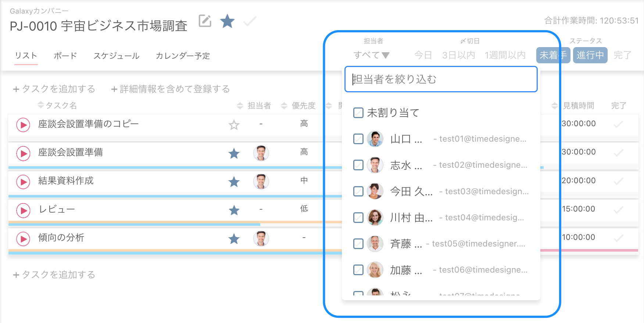Check the 未割り当て checkbox
This screenshot has width=644, height=323.
358,113
